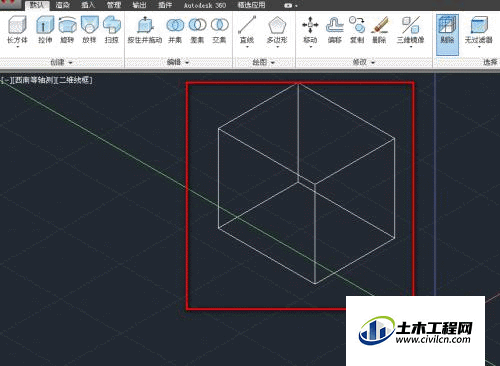Activate the 移动 (Move) tool
The width and height of the screenshot is (500, 366).
(x=310, y=29)
